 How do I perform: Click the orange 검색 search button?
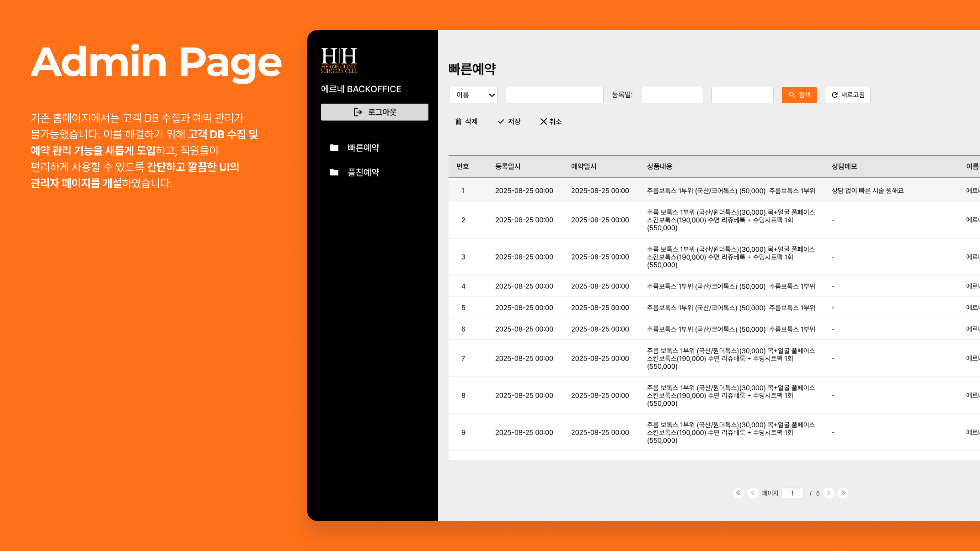pyautogui.click(x=799, y=95)
